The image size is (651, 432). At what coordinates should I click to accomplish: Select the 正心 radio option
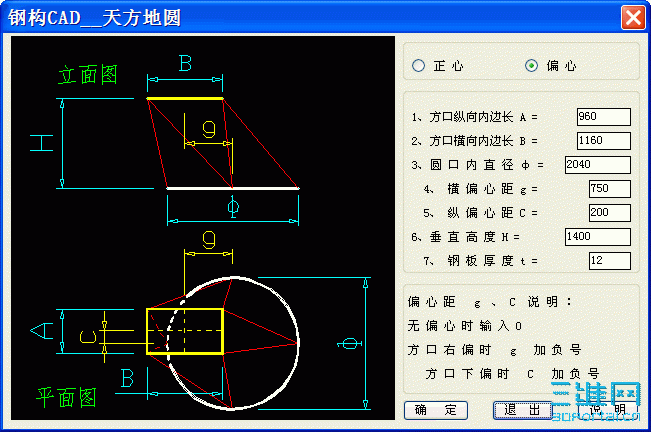[x=437, y=66]
